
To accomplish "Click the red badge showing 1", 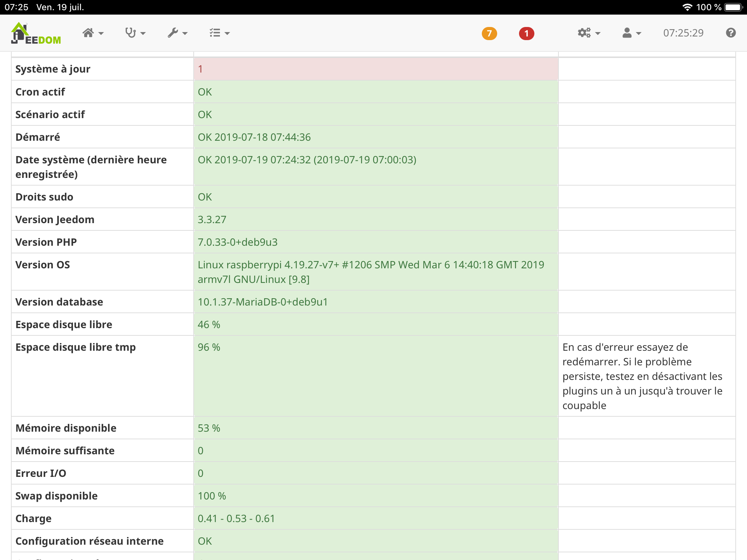I will tap(526, 34).
